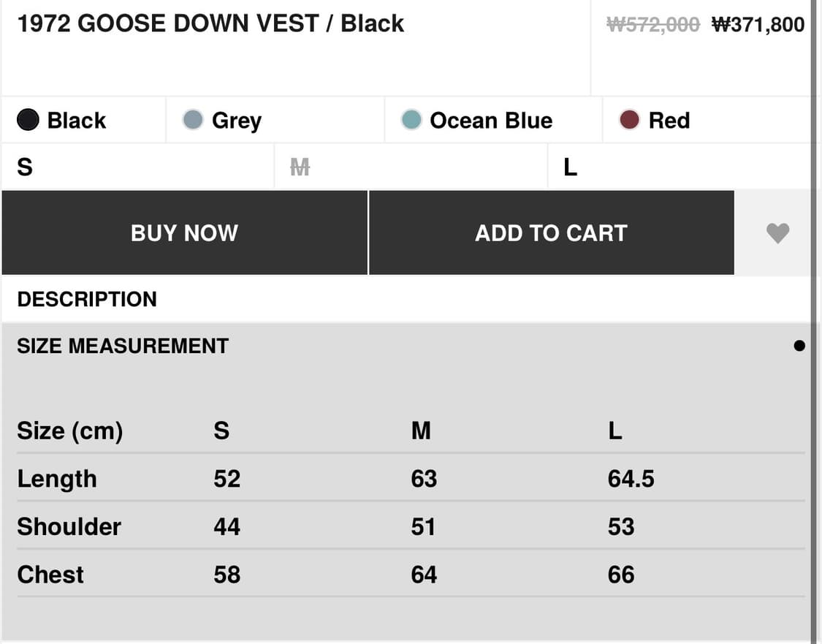Click the Red color circle icon
822x644 pixels.
pos(628,119)
